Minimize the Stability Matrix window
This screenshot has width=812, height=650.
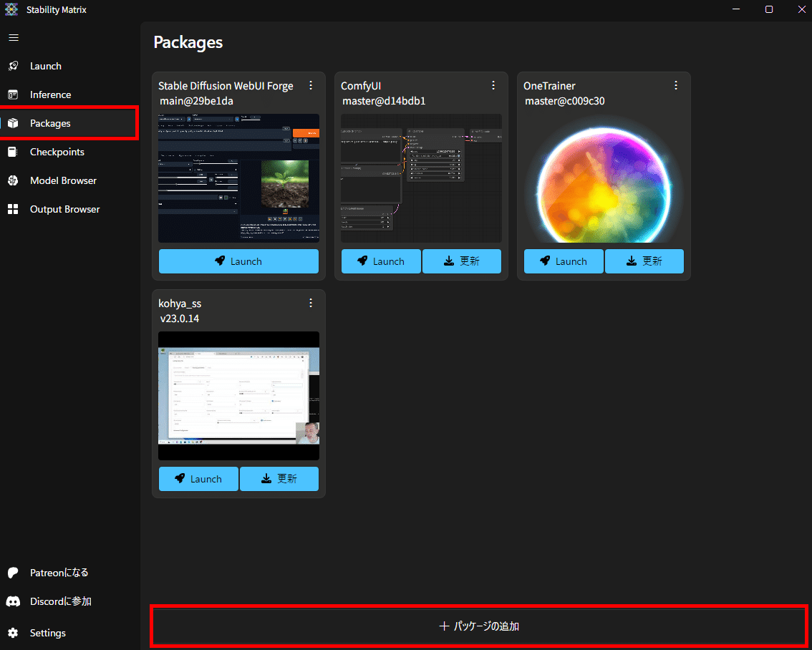click(x=736, y=9)
